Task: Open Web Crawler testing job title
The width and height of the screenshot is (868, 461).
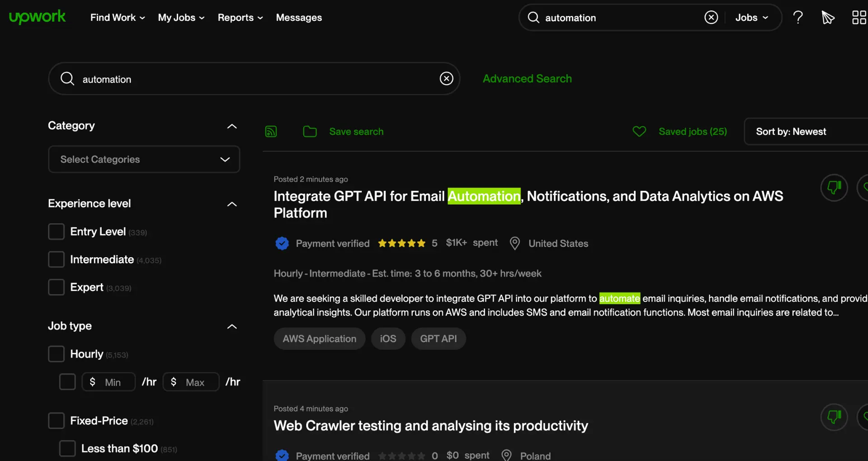Action: (431, 426)
